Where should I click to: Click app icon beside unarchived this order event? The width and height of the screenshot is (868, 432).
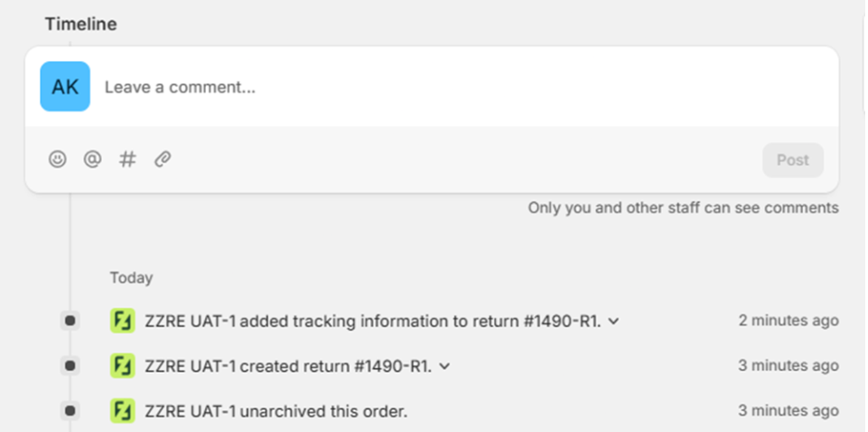pos(121,410)
